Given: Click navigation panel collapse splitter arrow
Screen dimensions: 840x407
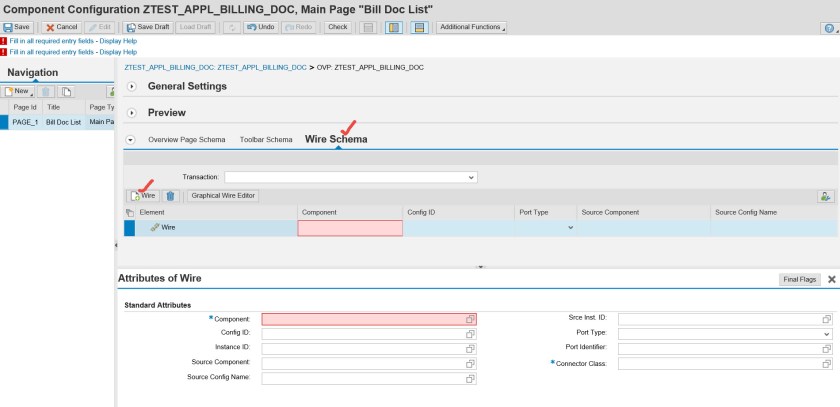Looking at the screenshot, I should 116,245.
